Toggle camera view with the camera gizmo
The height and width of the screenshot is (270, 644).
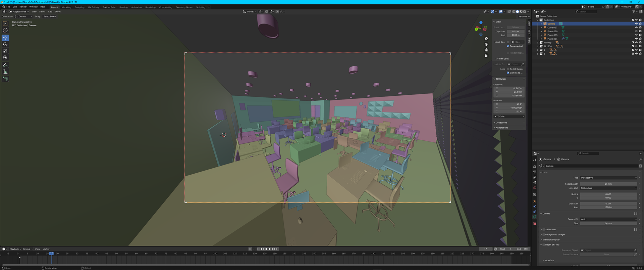[x=486, y=50]
